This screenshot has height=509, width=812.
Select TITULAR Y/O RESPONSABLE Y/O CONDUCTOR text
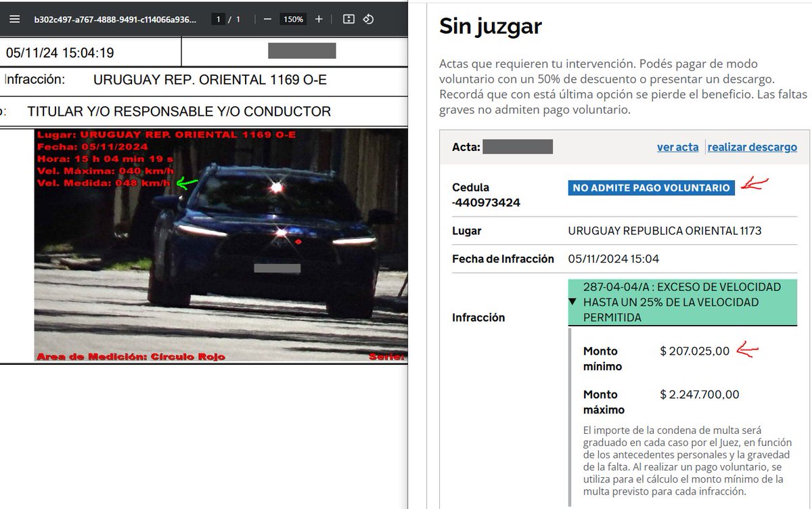(x=179, y=112)
